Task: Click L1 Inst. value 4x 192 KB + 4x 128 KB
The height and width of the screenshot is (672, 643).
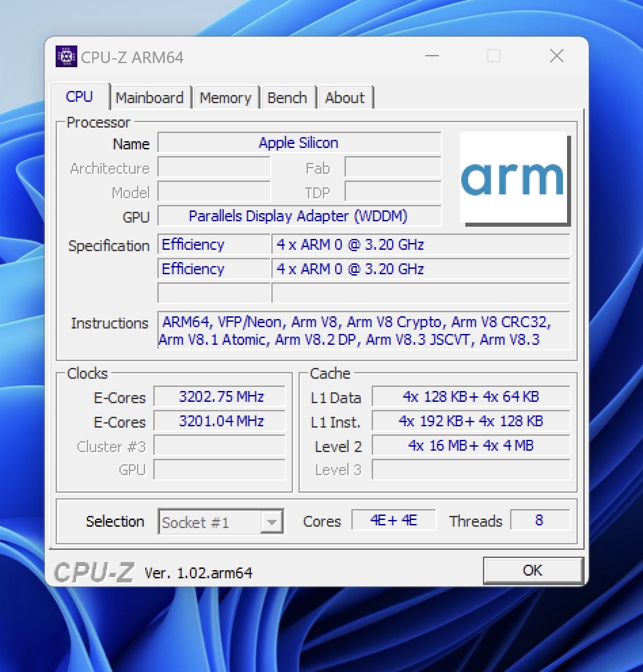Action: (x=471, y=421)
